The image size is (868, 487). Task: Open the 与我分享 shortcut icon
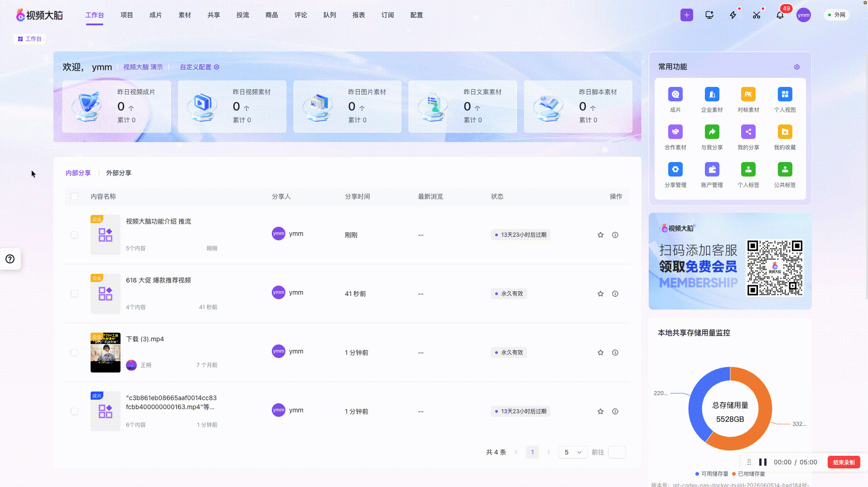click(x=712, y=132)
